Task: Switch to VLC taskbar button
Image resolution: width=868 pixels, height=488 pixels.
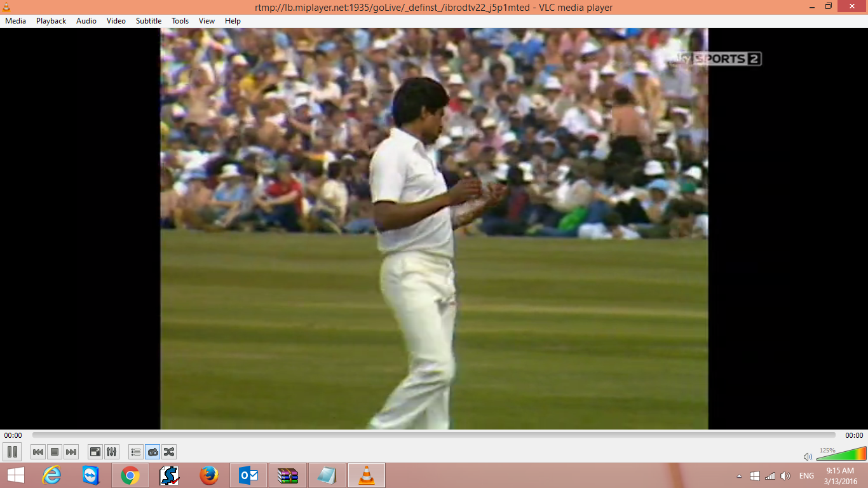Action: [x=367, y=475]
